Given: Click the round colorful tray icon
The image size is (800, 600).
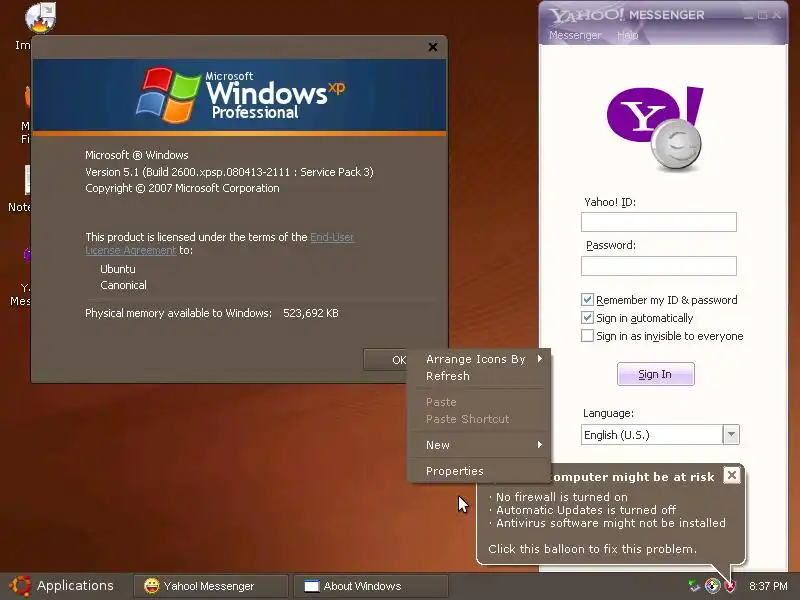Looking at the screenshot, I should pyautogui.click(x=712, y=586).
